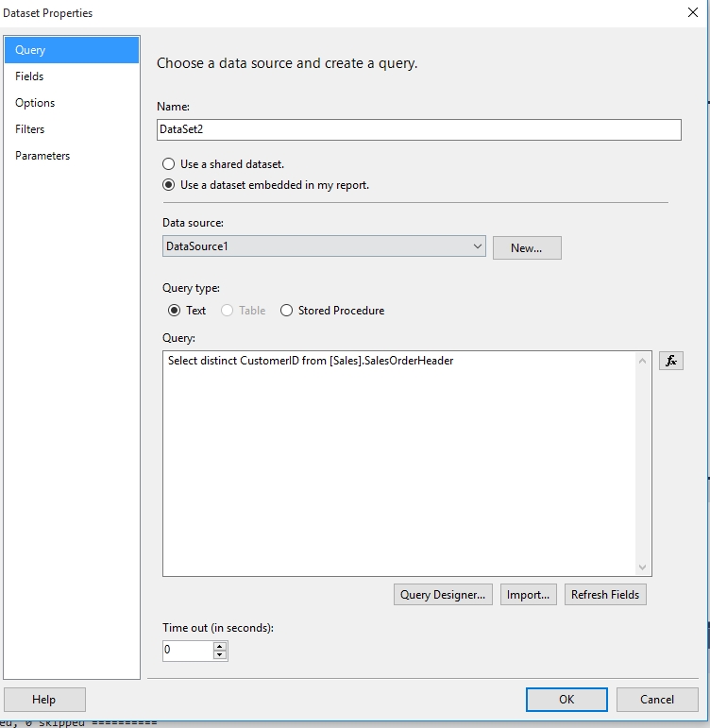Viewport: 710px width, 728px height.
Task: Open the Query Designer
Action: click(443, 595)
